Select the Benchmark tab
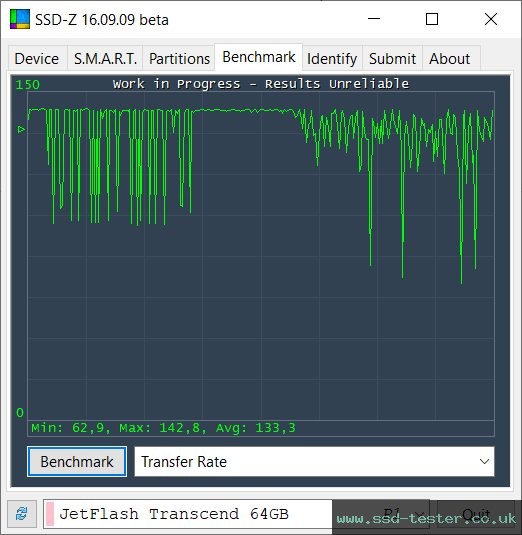This screenshot has width=522, height=535. pos(259,57)
